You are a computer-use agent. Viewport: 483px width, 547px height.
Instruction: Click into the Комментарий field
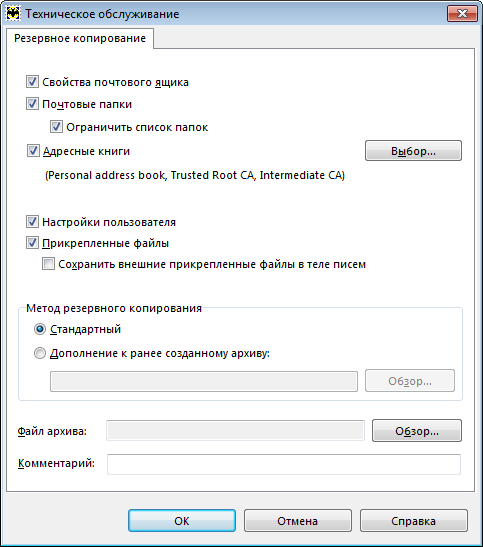pos(284,464)
